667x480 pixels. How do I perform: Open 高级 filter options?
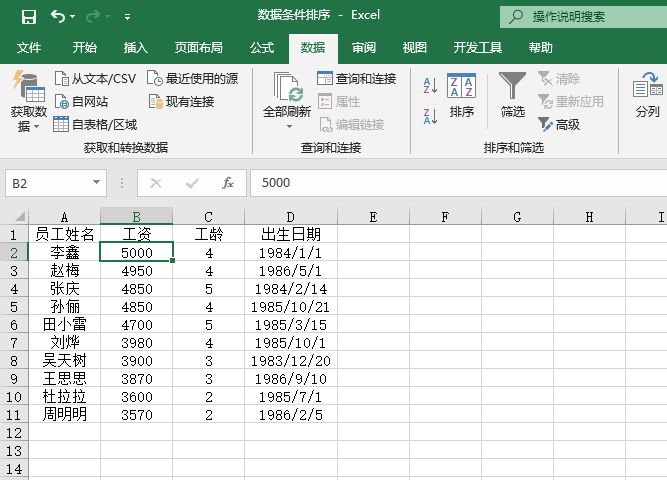(559, 125)
